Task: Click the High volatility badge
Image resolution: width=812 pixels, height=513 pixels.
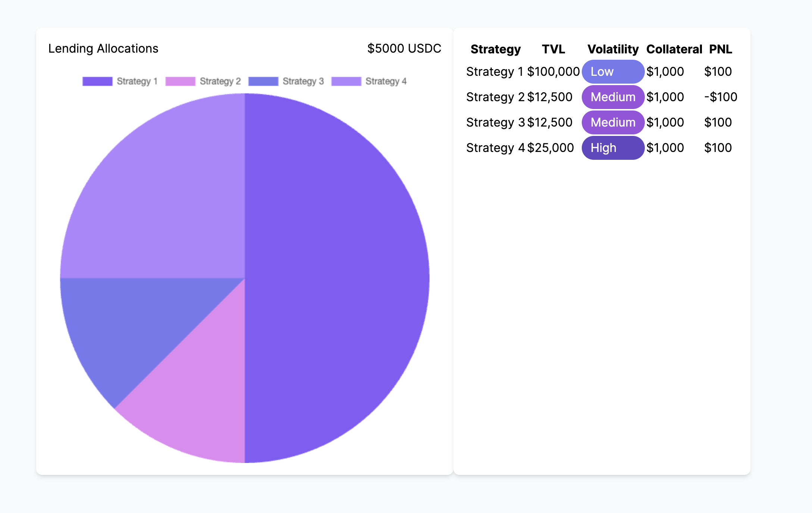Action: click(613, 148)
